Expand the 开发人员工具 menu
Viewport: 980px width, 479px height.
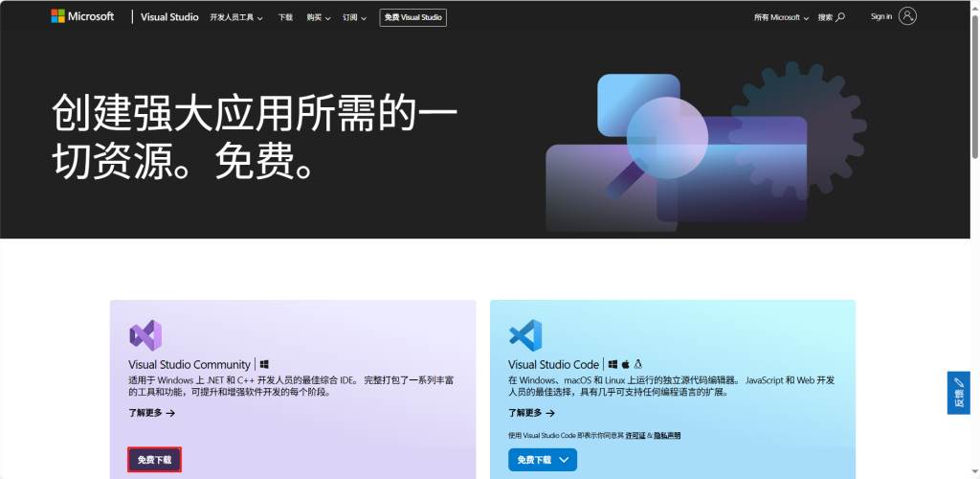236,17
